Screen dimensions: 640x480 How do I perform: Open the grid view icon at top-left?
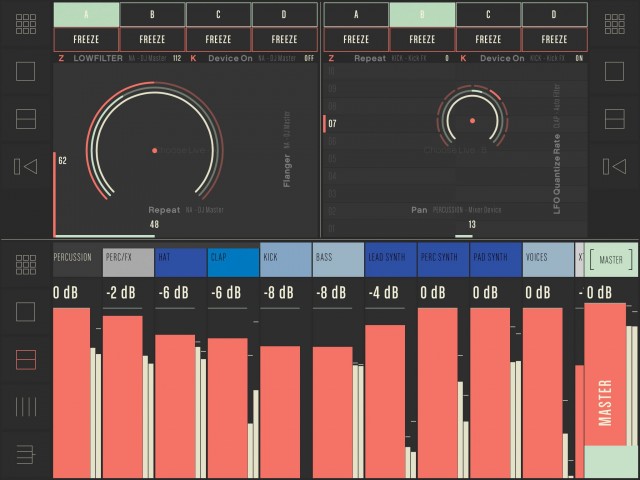click(26, 25)
